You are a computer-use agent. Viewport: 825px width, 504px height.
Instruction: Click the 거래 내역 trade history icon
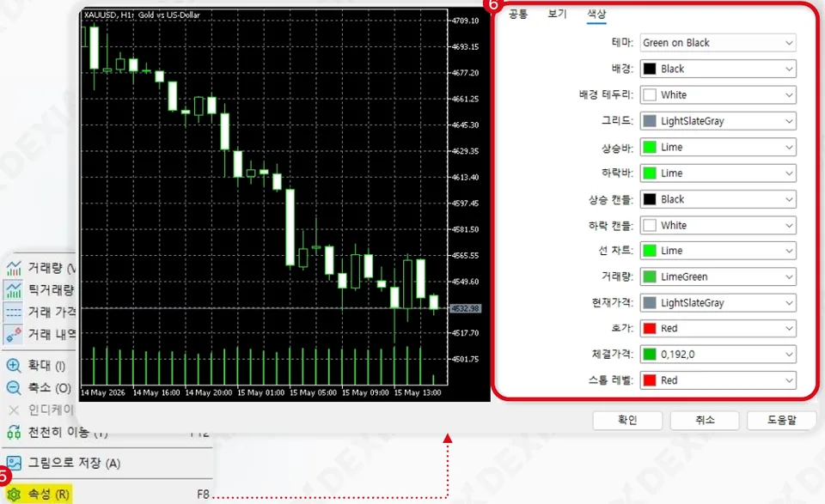[x=14, y=334]
